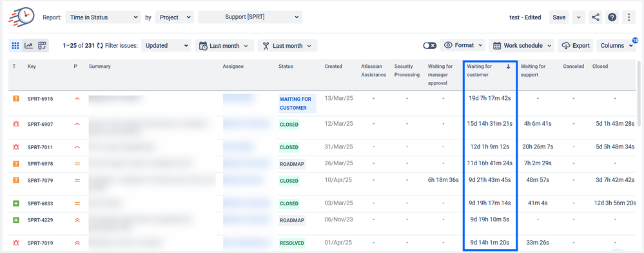Open issue SPRT-6907

40,124
